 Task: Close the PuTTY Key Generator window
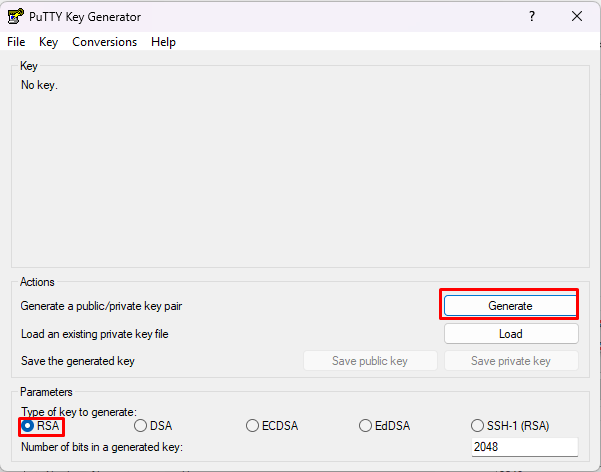[x=577, y=16]
